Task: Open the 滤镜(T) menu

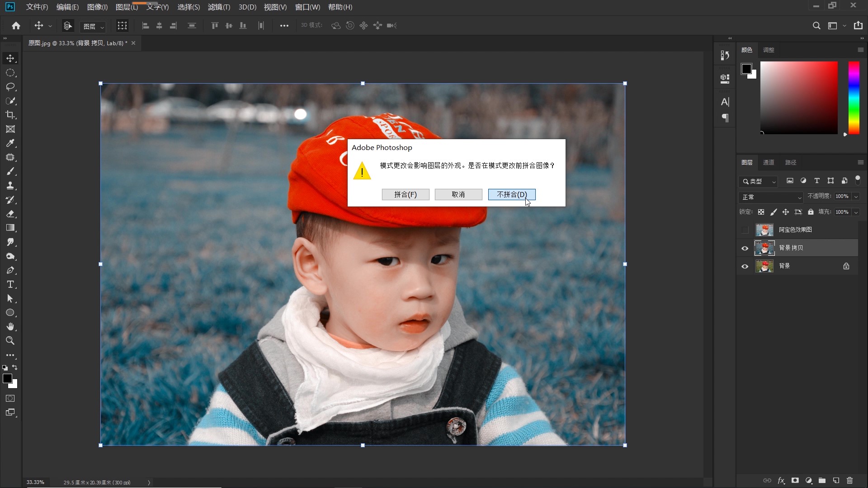Action: click(x=219, y=7)
